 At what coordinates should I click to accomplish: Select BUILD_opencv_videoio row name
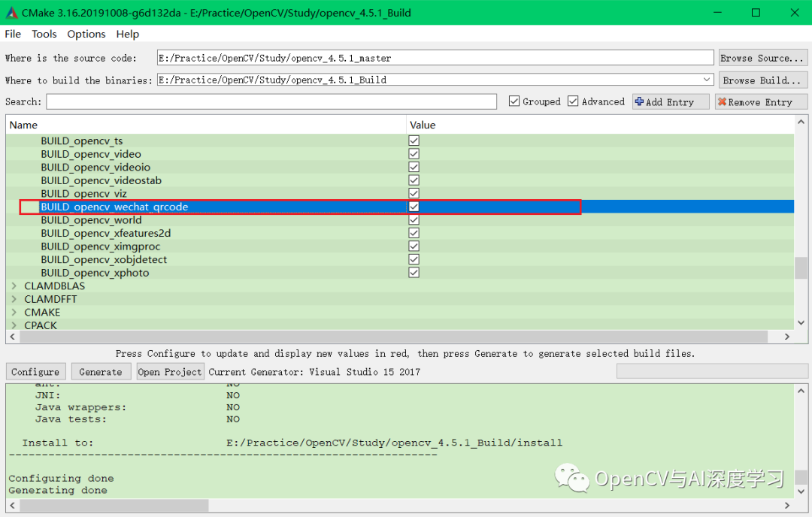click(95, 167)
